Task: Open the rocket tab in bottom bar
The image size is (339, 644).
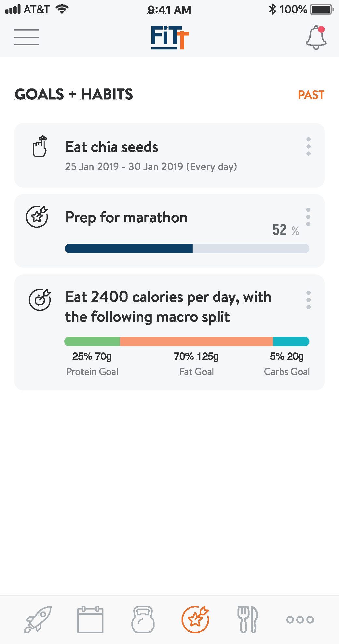Action: click(38, 619)
